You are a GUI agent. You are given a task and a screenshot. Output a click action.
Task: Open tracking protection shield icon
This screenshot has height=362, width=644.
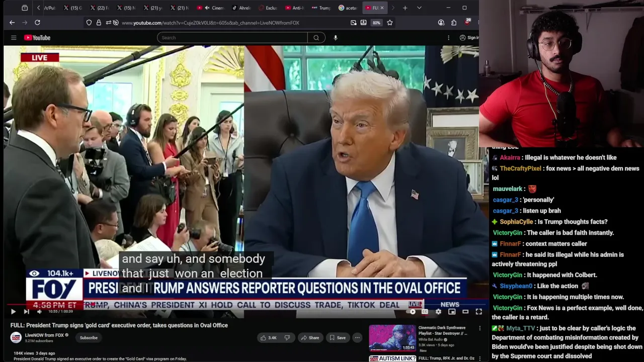coord(89,23)
